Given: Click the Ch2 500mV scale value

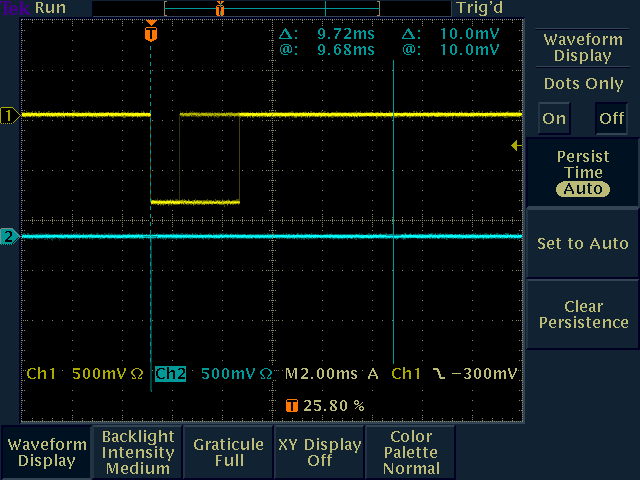Looking at the screenshot, I should (236, 374).
